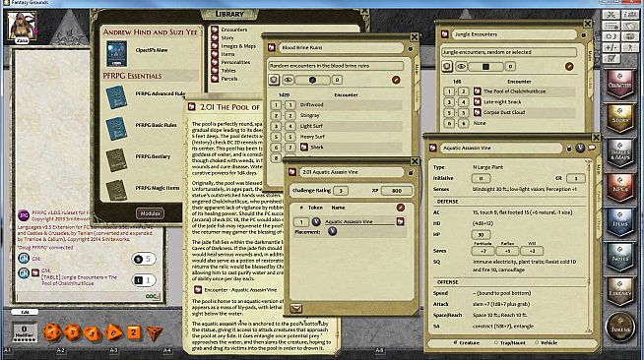Click the Modules button in Library
The width and height of the screenshot is (644, 360).
[x=150, y=213]
